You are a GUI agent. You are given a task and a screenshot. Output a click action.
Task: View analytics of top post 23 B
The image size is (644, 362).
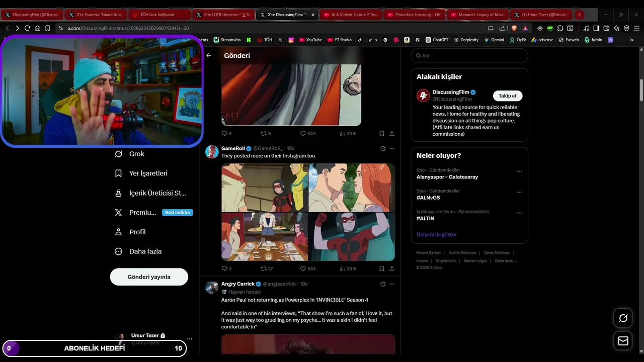348,134
